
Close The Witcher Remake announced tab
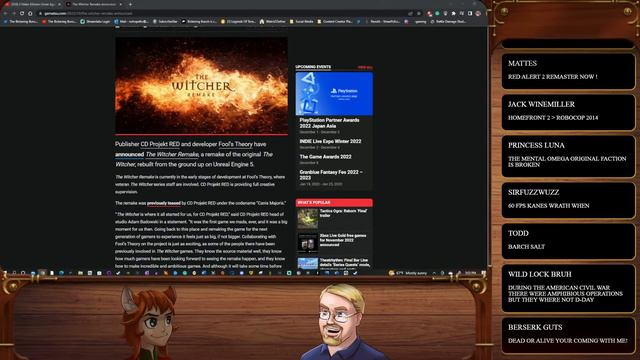[x=120, y=4]
